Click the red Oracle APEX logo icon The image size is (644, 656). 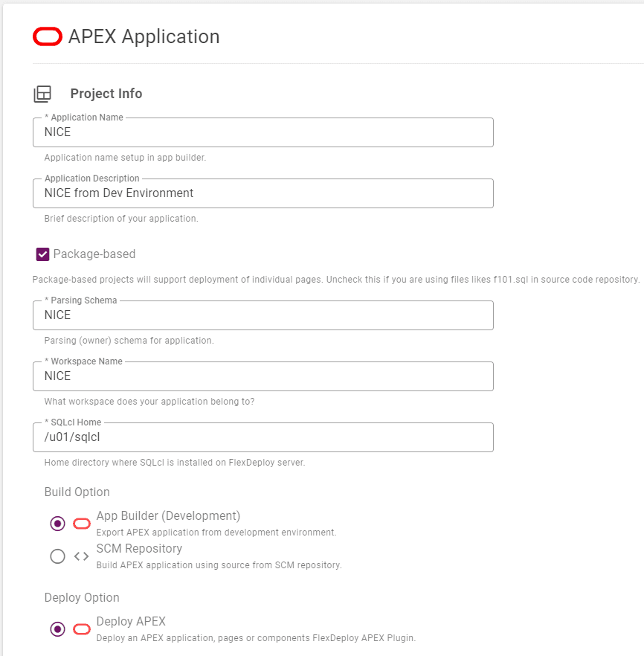[x=48, y=36]
